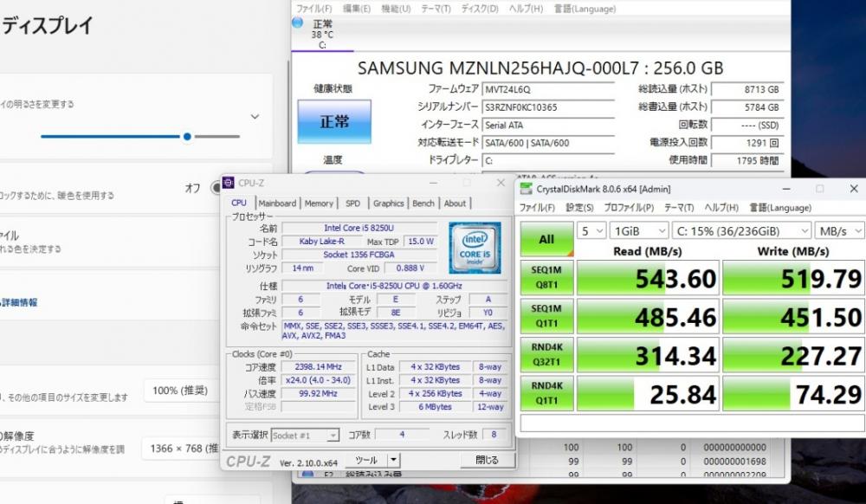The width and height of the screenshot is (866, 504).
Task: Click the 519.79 sequential write result
Action: (x=793, y=278)
